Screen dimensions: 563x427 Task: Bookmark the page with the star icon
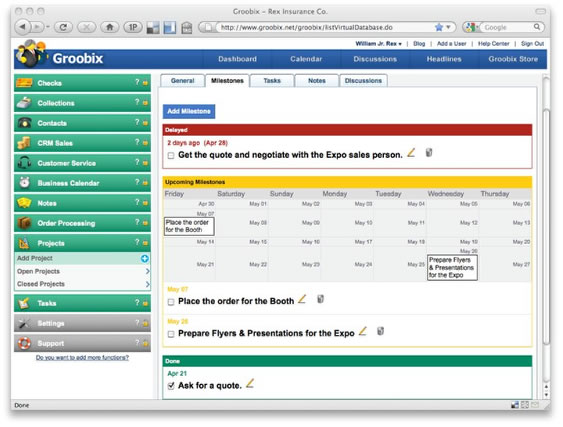click(x=439, y=27)
